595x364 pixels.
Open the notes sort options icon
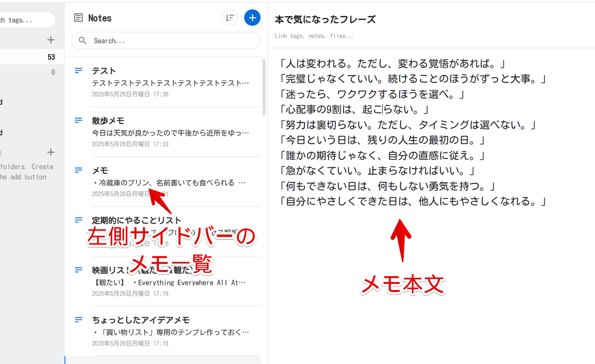[x=230, y=18]
